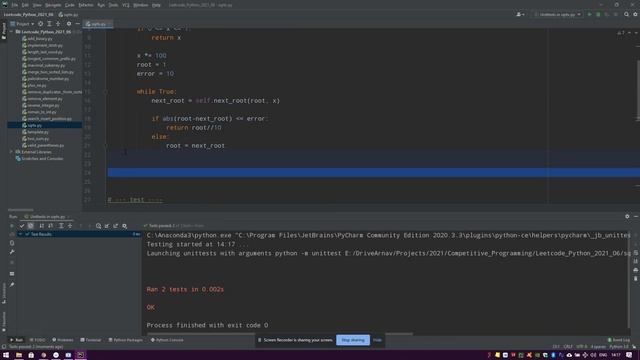Hide the Project tool window
Screen dimensions: 640x360
click(77, 24)
